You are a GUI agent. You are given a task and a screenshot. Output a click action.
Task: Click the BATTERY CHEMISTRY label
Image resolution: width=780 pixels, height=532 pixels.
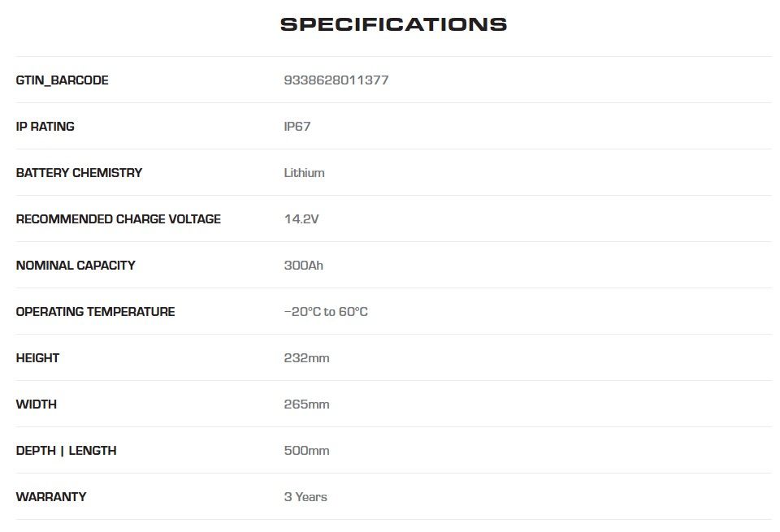pyautogui.click(x=79, y=173)
